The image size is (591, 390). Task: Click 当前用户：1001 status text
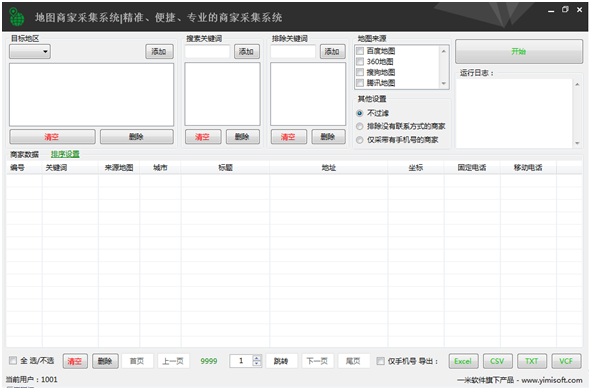32,379
